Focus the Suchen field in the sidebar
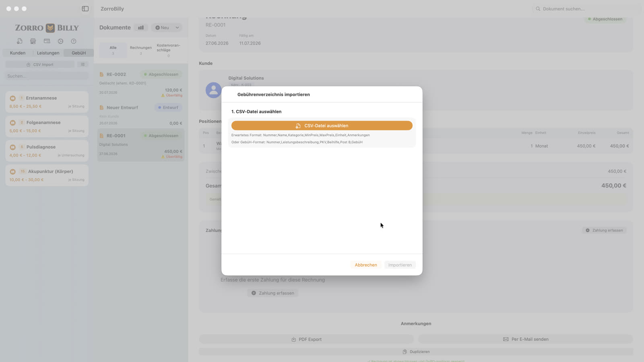This screenshot has width=644, height=362. 47,76
